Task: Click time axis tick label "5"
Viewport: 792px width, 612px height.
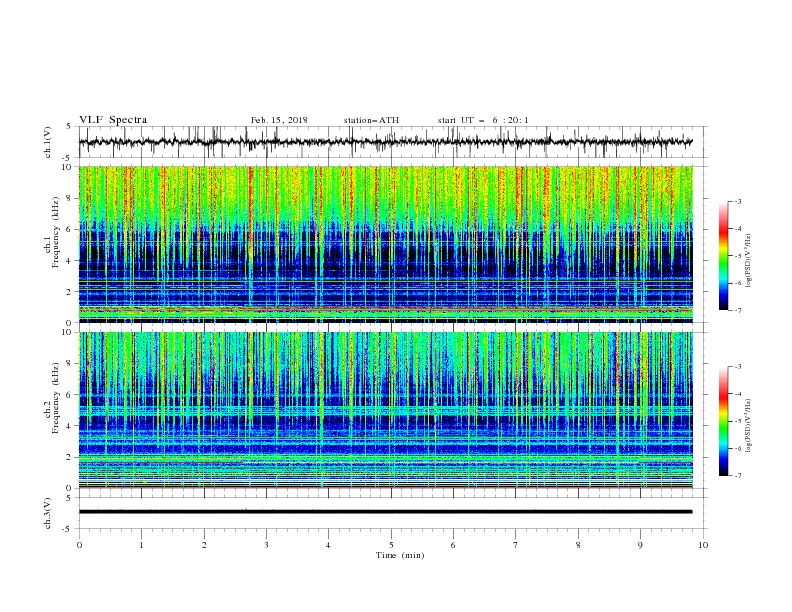Action: click(x=391, y=545)
